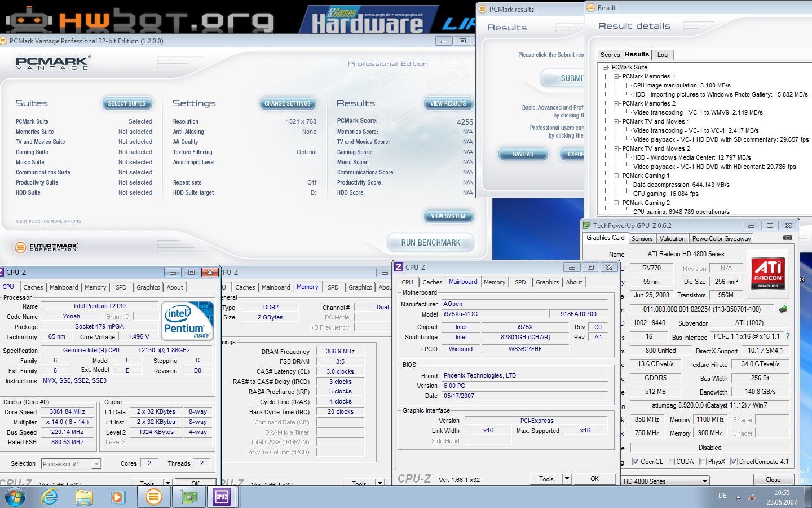The width and height of the screenshot is (812, 508).
Task: Click the Close button in GPU-Z
Action: point(773,480)
